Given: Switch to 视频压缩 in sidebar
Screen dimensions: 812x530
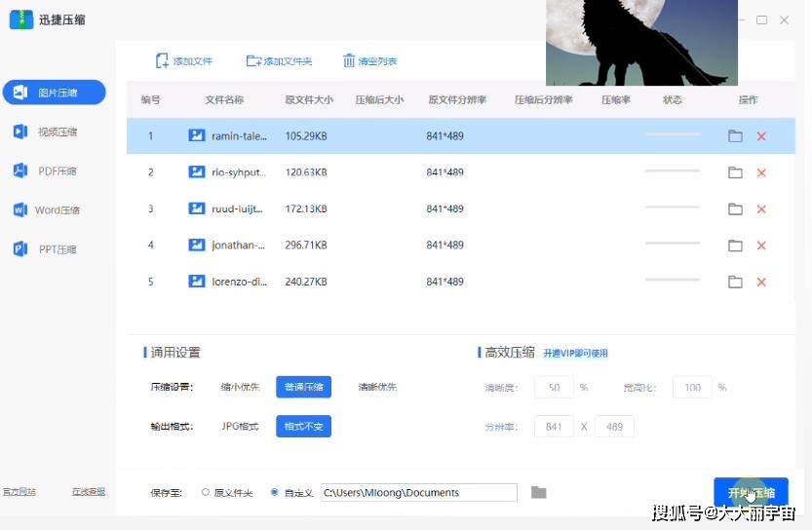Looking at the screenshot, I should coord(46,132).
